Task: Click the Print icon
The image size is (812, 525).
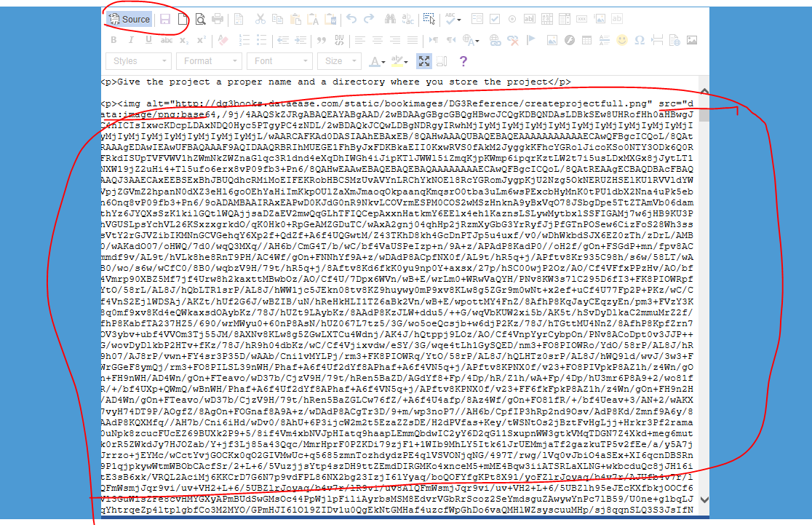Action: [218, 19]
